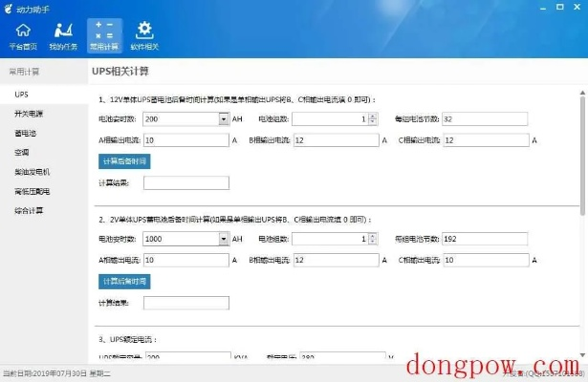This screenshot has width=588, height=382.
Task: Expand battery capacity dropdown showing 200
Action: click(x=224, y=119)
